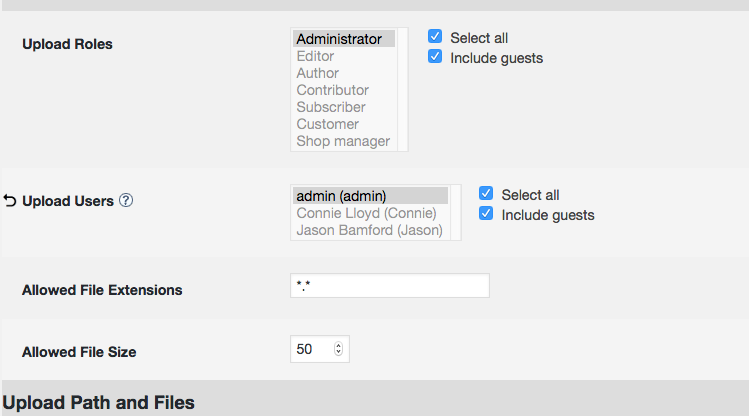Viewport: 749px width, 416px height.
Task: Choose Connie Lloyd (Connie) user
Action: (x=371, y=213)
